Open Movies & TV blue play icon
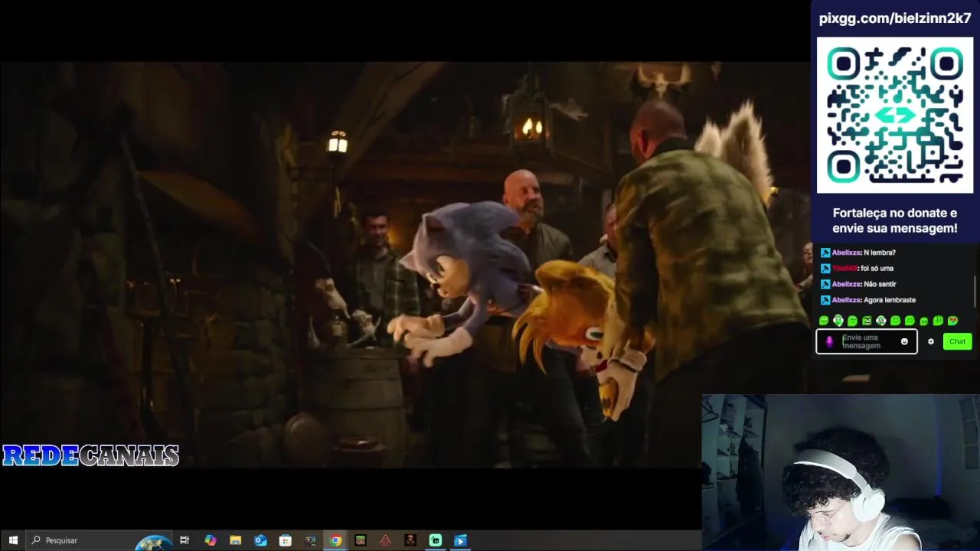 click(460, 540)
